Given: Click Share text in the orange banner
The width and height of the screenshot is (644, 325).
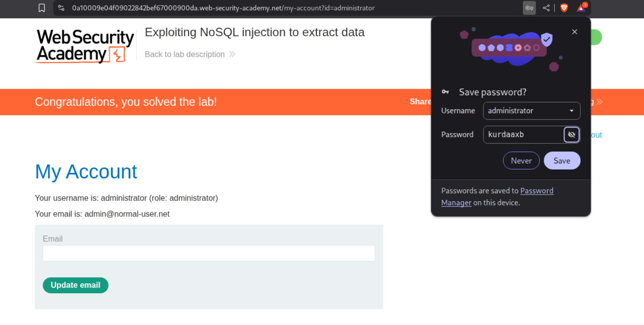Looking at the screenshot, I should [x=420, y=102].
